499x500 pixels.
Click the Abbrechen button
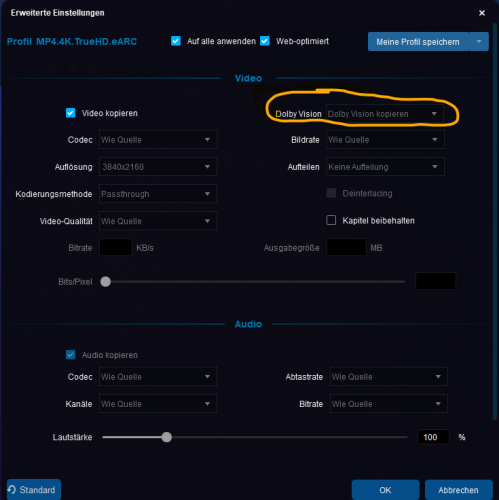pyautogui.click(x=459, y=490)
